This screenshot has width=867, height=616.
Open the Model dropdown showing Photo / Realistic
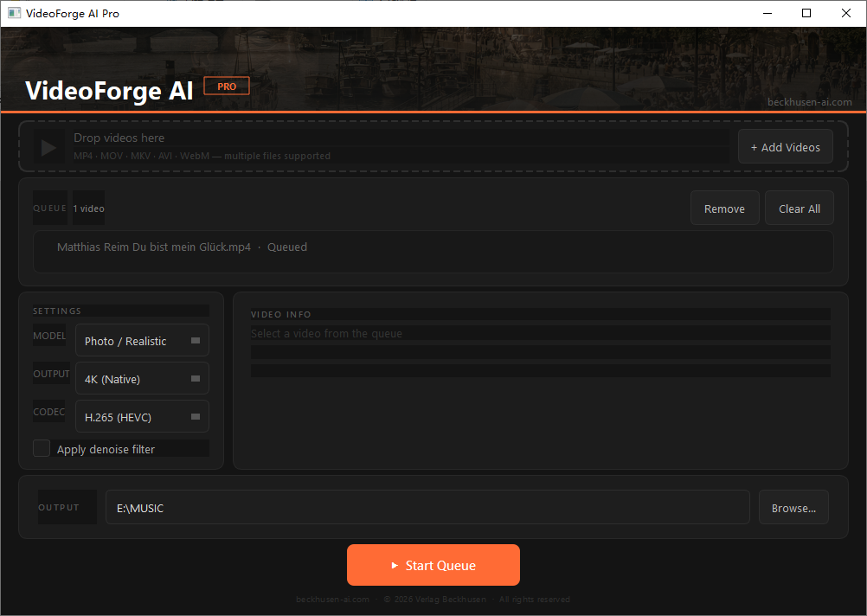(x=142, y=341)
